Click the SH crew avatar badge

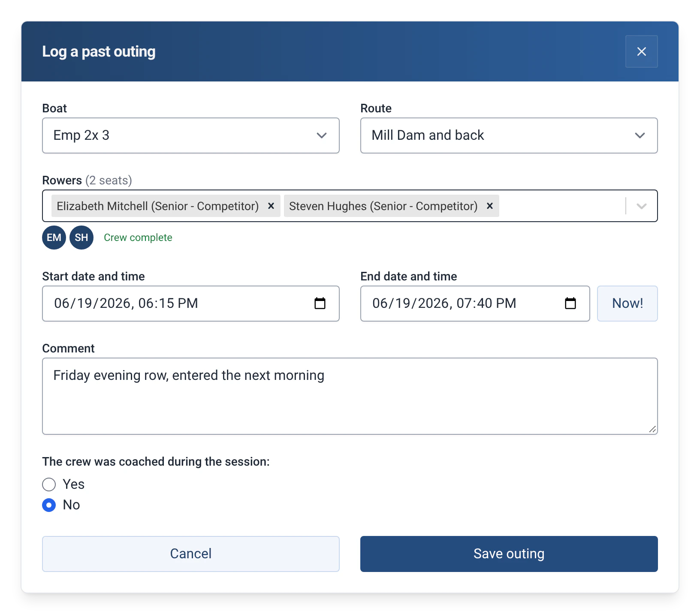pyautogui.click(x=81, y=238)
